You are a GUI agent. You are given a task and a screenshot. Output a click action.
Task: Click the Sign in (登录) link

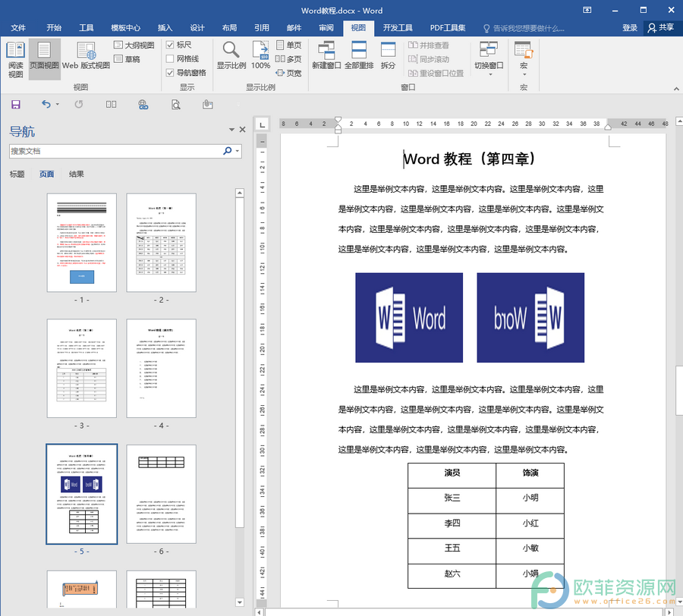coord(630,28)
